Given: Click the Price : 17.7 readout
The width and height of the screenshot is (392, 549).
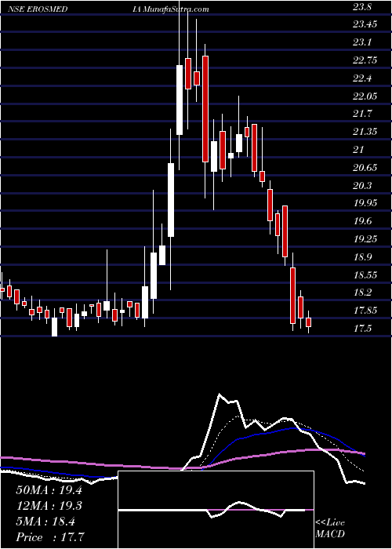Looking at the screenshot, I should point(50,537).
